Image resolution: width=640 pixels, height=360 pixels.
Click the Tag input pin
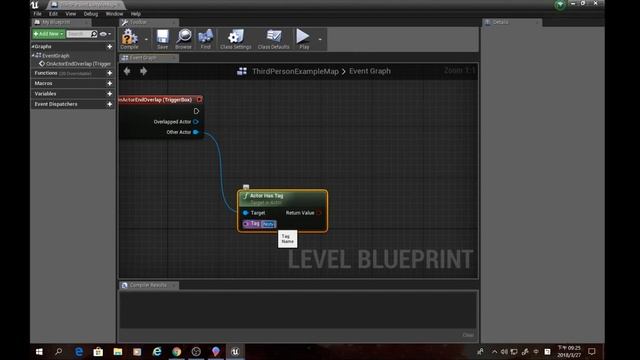(246, 224)
